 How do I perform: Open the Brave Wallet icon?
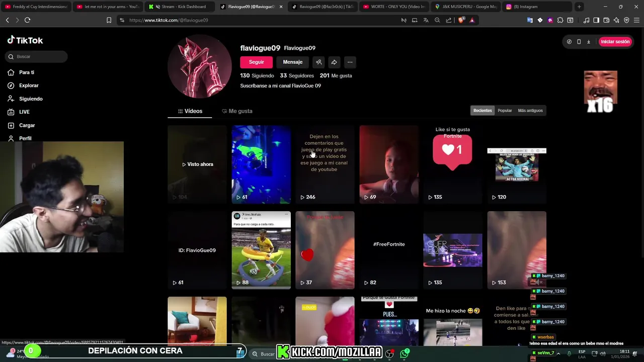[606, 20]
